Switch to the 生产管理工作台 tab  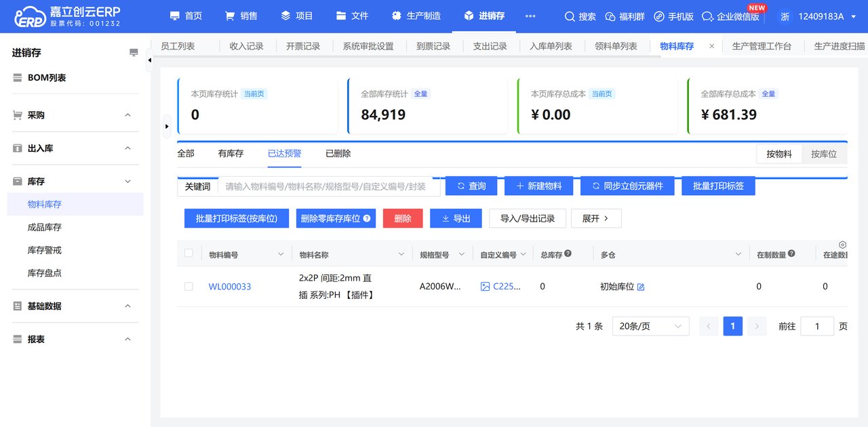coord(762,46)
